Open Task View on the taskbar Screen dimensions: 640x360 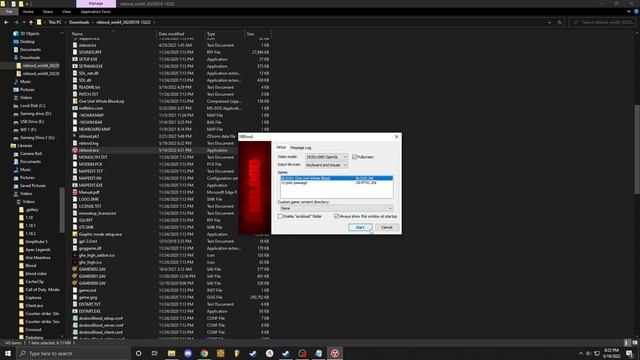[x=155, y=353]
